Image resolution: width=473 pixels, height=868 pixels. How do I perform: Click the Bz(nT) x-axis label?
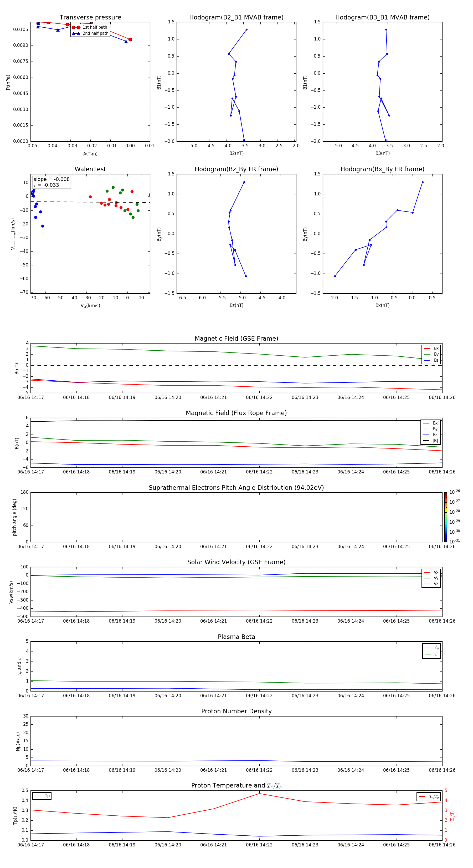[236, 306]
